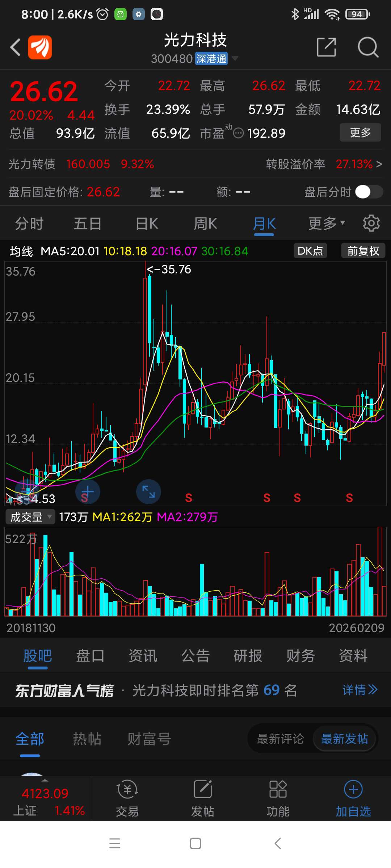The width and height of the screenshot is (391, 868).
Task: Tap the 均线 indicator label
Action: pos(21,251)
